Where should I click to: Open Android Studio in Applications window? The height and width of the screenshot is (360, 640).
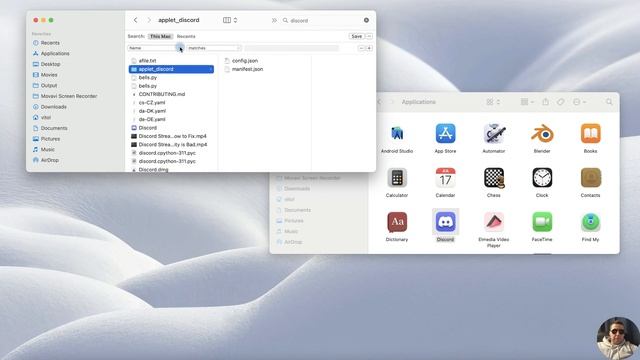(x=397, y=134)
